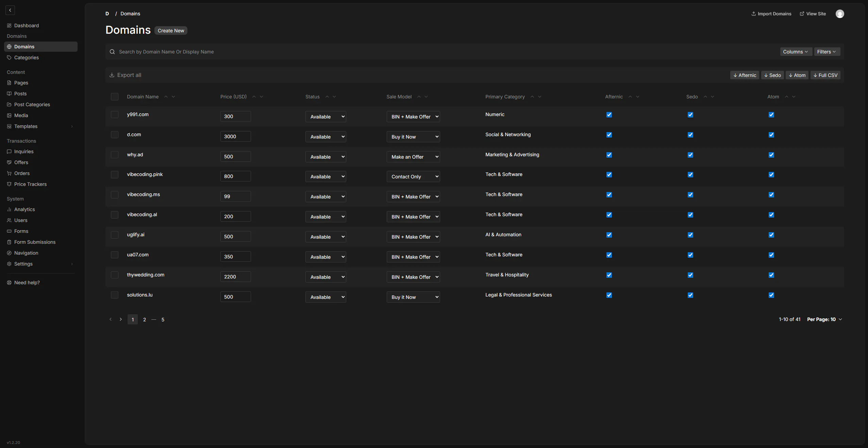This screenshot has width=868, height=448.
Task: Sort Atom column descending arrow
Action: click(x=794, y=97)
